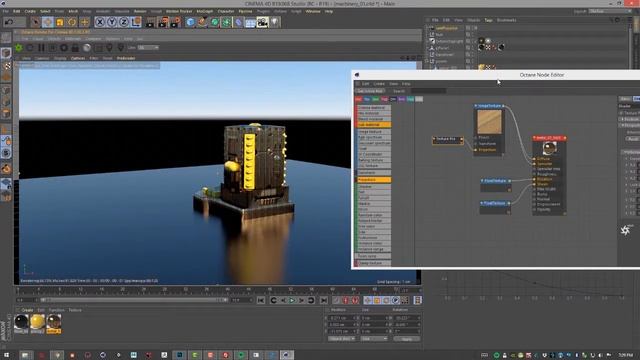Toggle the purple Emi node filter
Viewport: 640px width, 360px height.
point(402,99)
